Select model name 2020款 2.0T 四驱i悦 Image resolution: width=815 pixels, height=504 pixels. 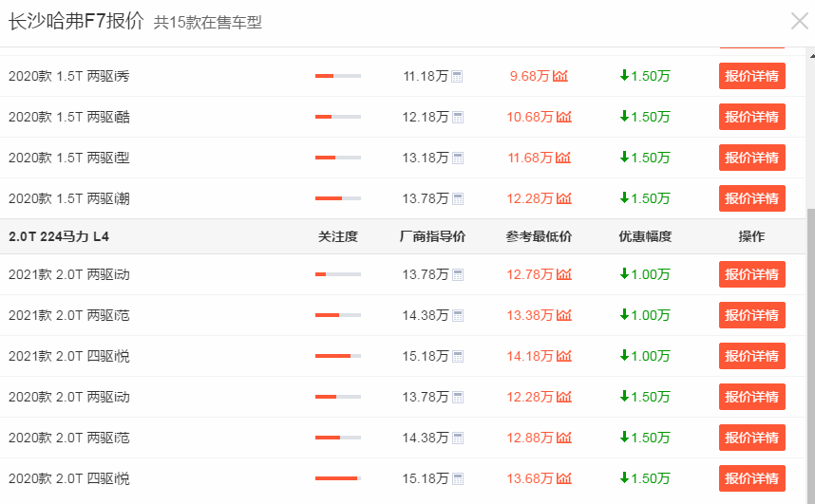(68, 478)
